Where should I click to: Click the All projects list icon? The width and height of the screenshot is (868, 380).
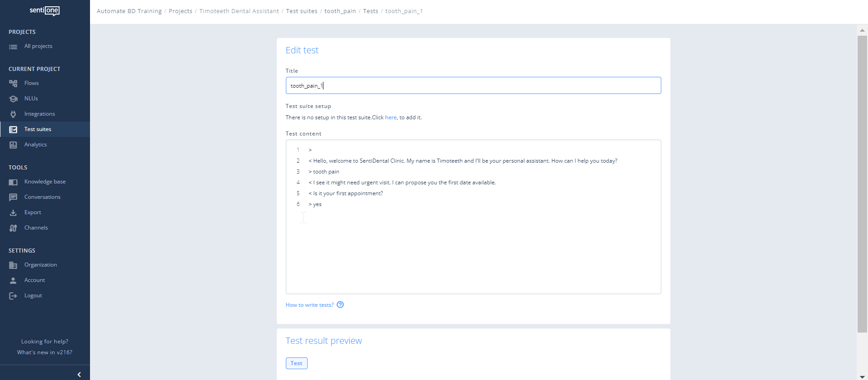click(13, 47)
